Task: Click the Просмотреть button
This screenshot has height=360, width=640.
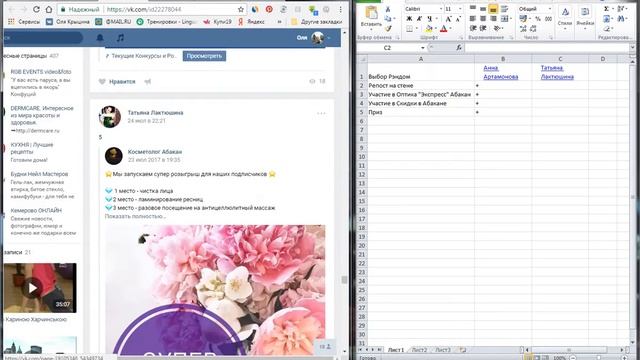Action: coord(204,56)
